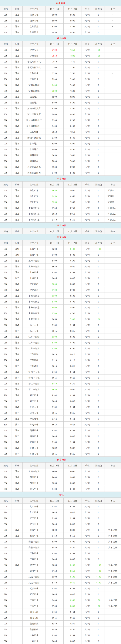This screenshot has width=121, height=644.
Task: Select 延长榆林炼油厂 in its 92# row
Action: coord(34,120)
